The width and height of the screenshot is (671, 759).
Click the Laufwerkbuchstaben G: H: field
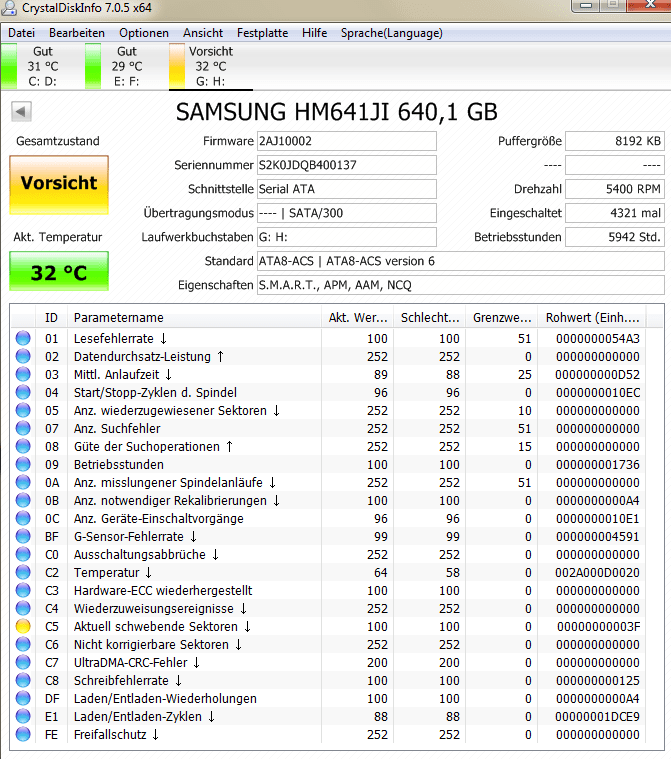coord(347,237)
